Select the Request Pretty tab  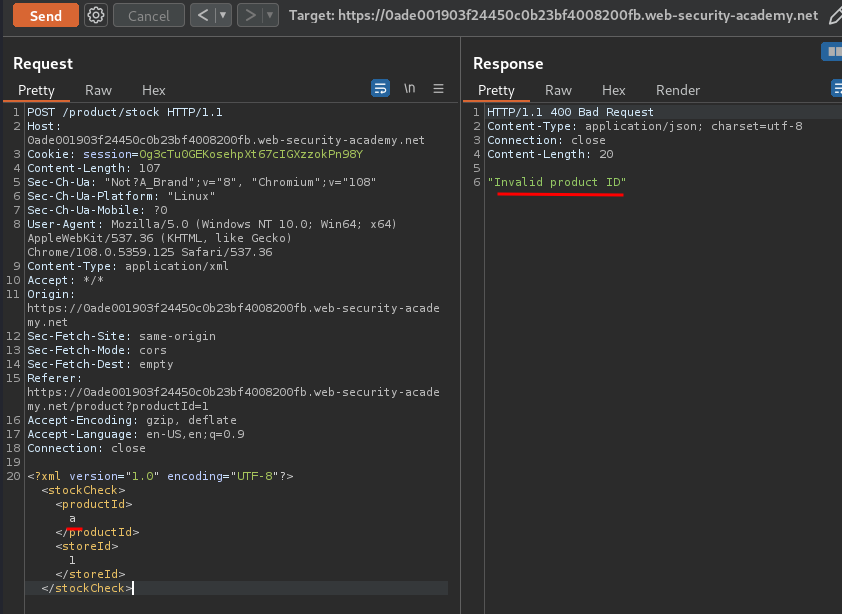click(37, 90)
